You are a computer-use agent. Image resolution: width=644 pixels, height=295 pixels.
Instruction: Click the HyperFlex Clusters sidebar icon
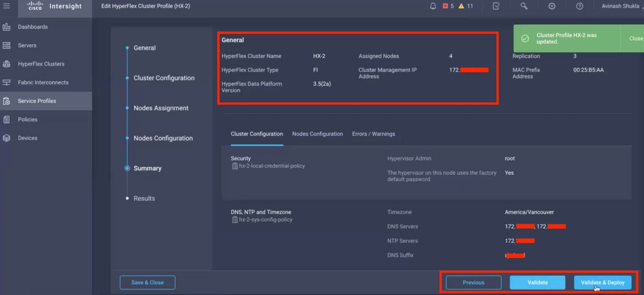coord(6,64)
